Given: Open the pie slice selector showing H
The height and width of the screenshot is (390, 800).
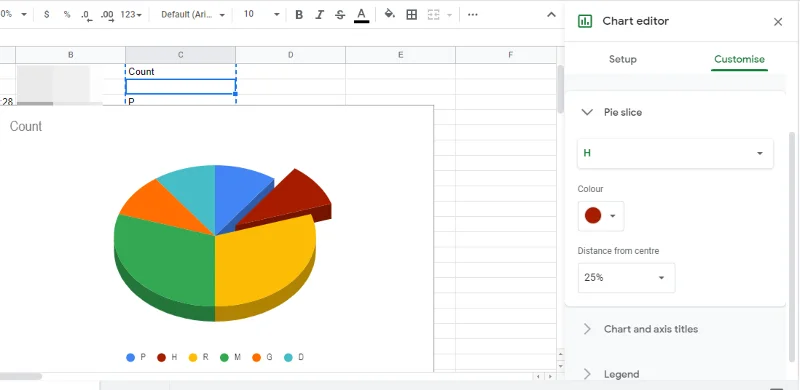Looking at the screenshot, I should tap(675, 153).
